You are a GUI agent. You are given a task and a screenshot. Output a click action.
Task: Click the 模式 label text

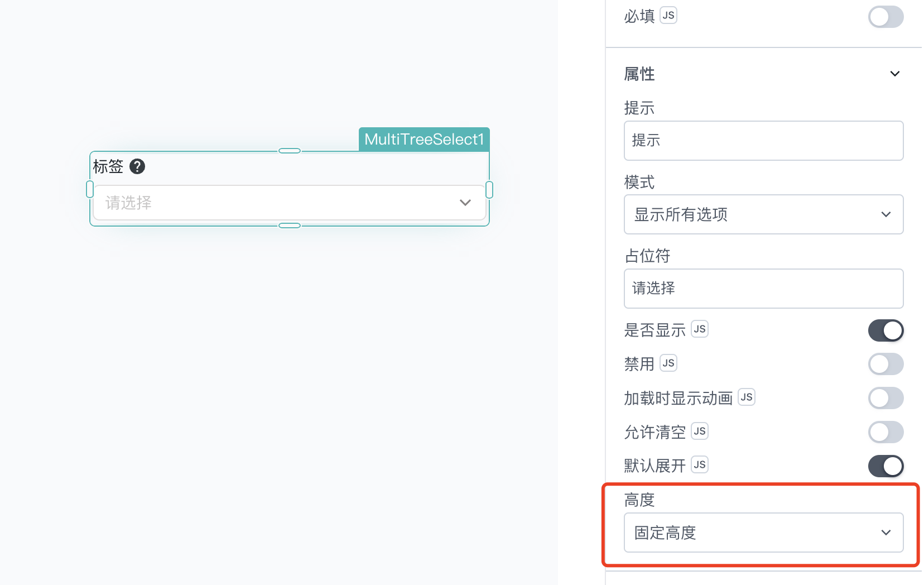(x=639, y=182)
